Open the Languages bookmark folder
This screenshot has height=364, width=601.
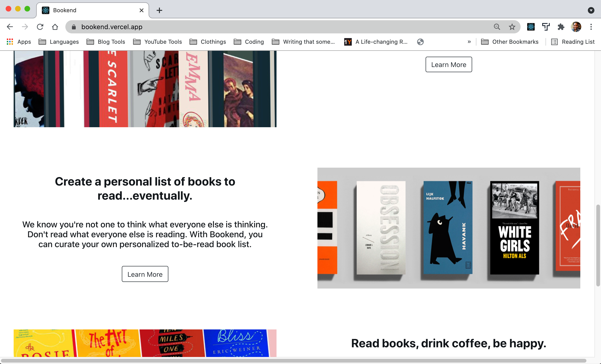tap(59, 42)
